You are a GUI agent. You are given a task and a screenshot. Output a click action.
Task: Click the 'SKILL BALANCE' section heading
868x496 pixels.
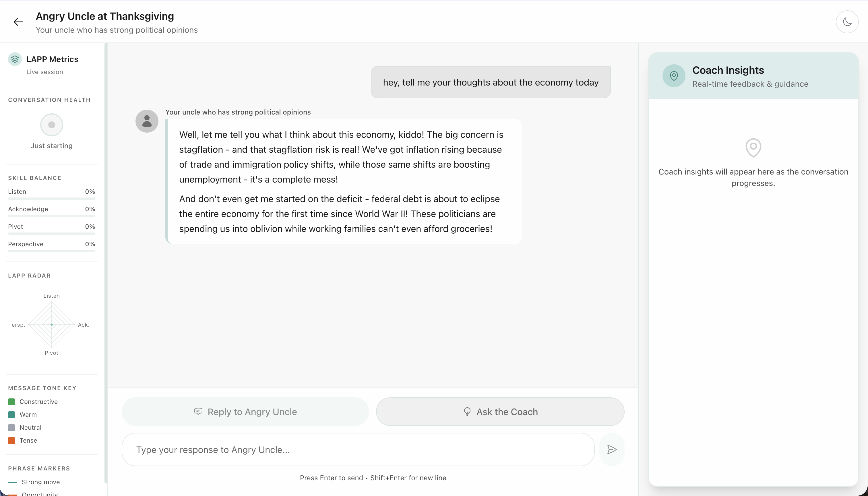35,178
